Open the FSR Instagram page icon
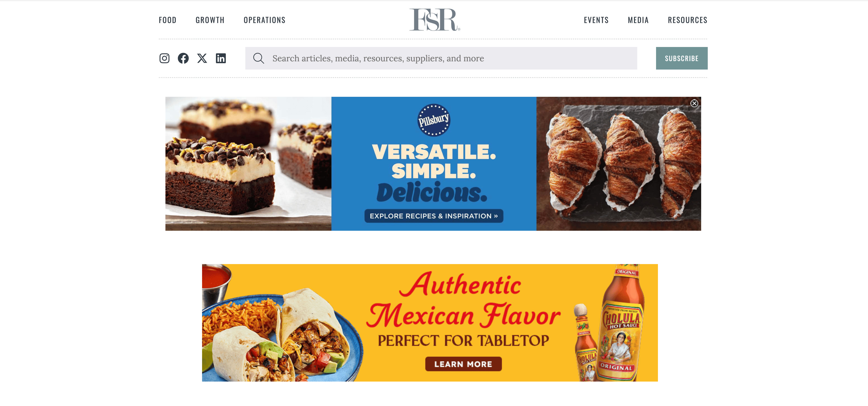This screenshot has width=868, height=406. [x=164, y=58]
